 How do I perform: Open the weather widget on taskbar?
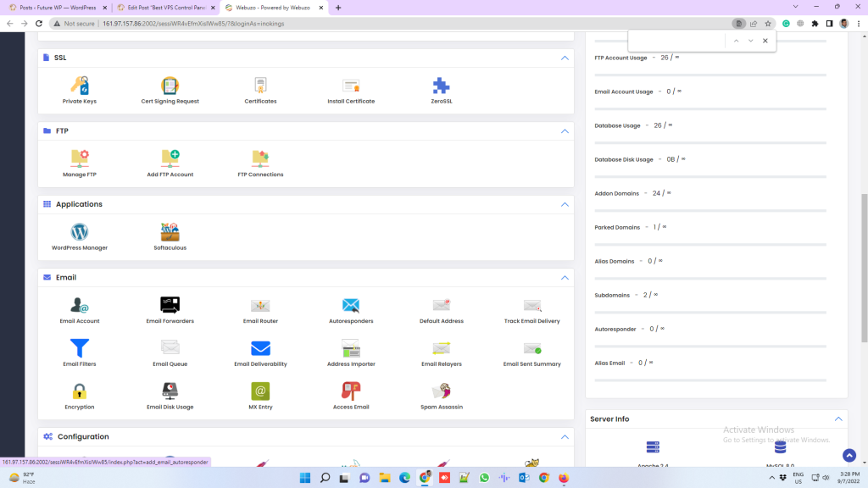click(22, 478)
